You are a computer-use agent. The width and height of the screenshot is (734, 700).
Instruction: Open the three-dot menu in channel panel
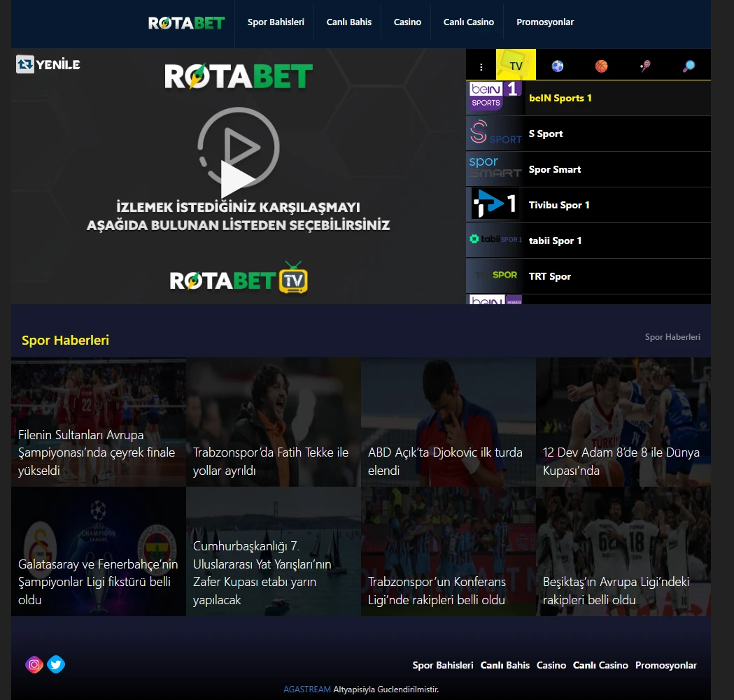481,66
